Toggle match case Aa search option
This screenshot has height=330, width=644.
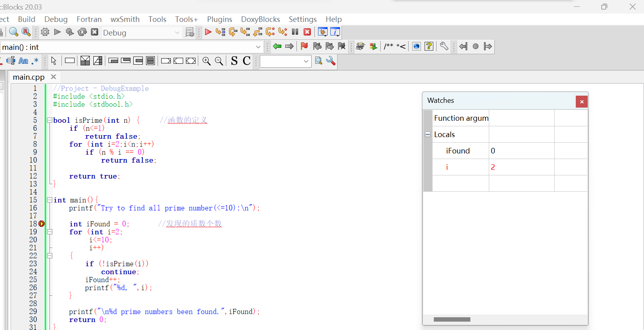[23, 61]
